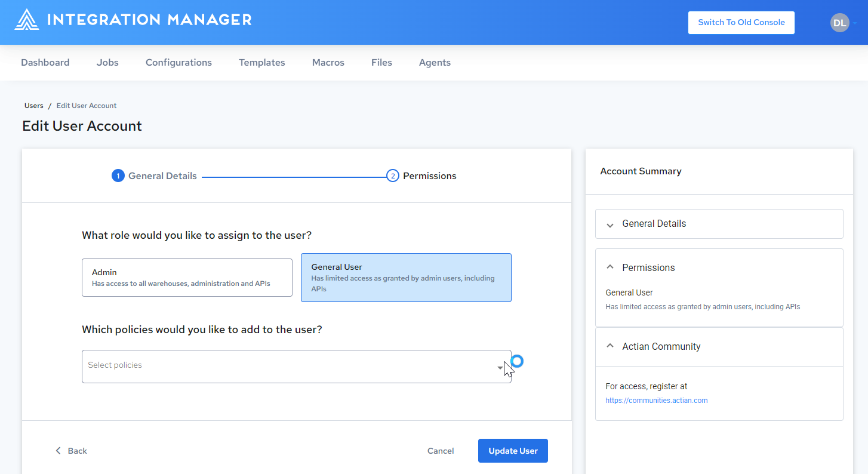
Task: Click the Back arrow chevron icon
Action: (58, 451)
